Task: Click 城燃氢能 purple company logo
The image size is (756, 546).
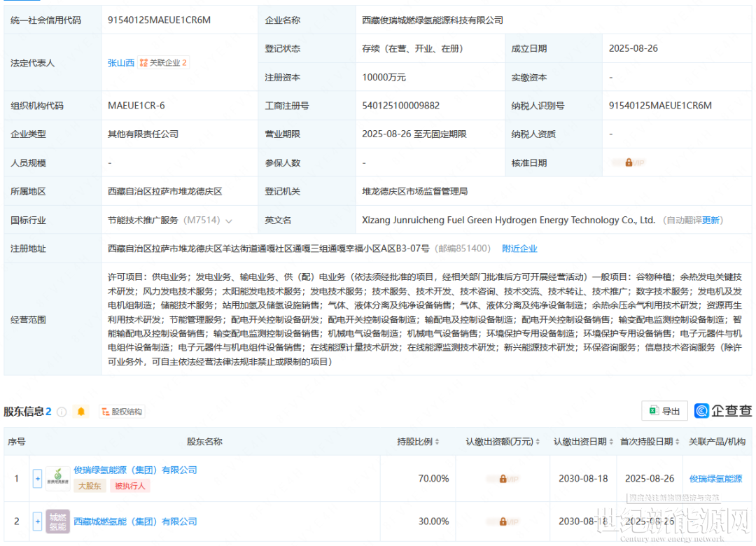Action: pyautogui.click(x=57, y=521)
